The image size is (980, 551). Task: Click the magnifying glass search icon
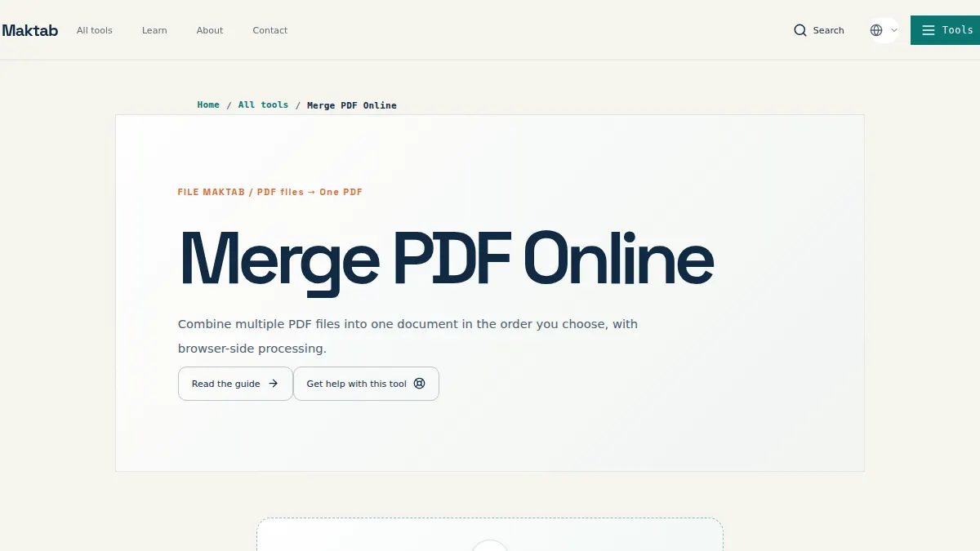(x=800, y=30)
